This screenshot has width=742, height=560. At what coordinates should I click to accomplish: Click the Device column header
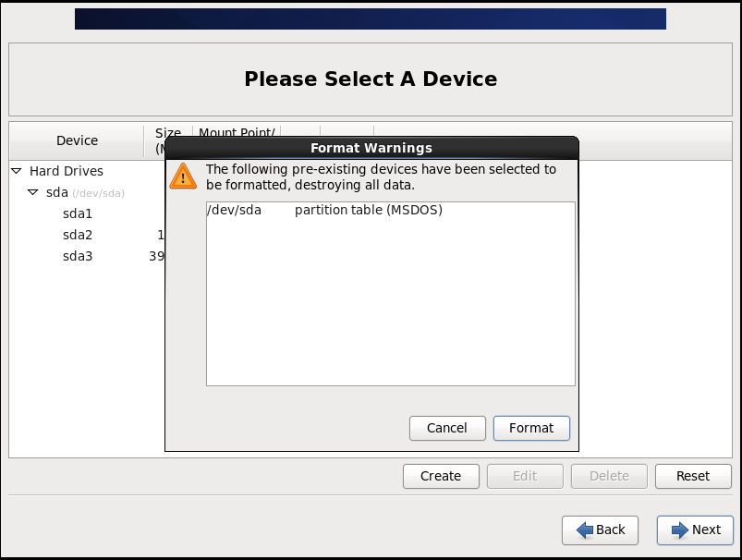(x=76, y=140)
